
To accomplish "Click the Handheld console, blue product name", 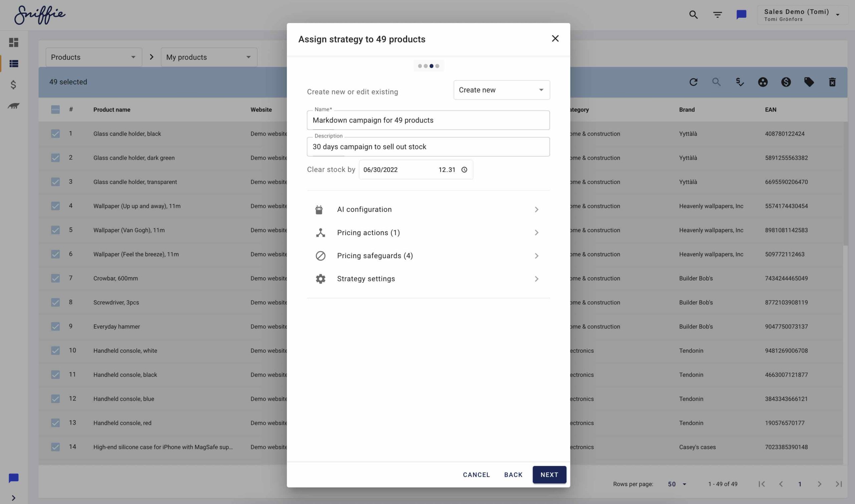I will [124, 399].
